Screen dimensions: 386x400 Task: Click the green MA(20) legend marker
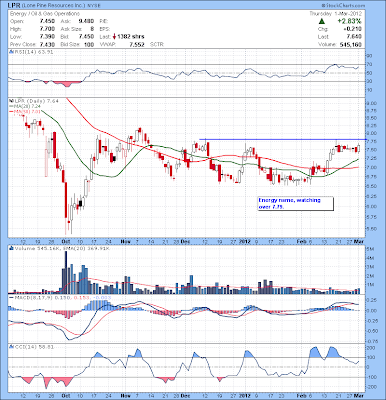[x=11, y=106]
